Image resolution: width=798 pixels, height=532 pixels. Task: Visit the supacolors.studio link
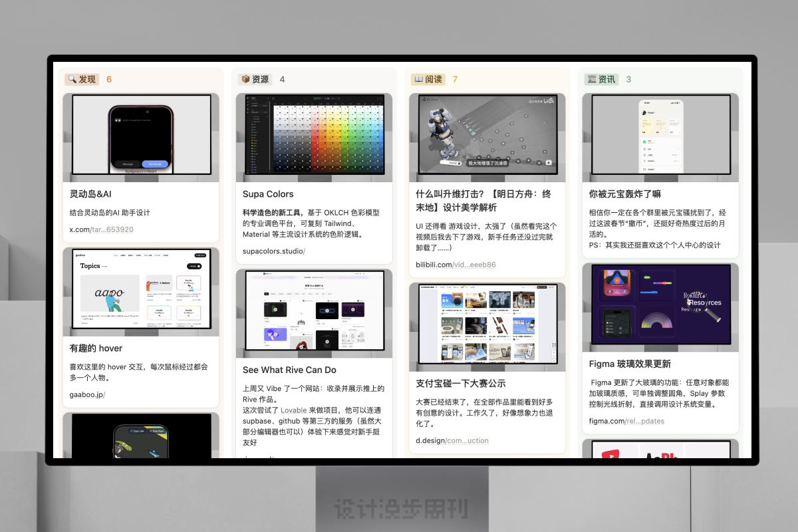pyautogui.click(x=273, y=251)
